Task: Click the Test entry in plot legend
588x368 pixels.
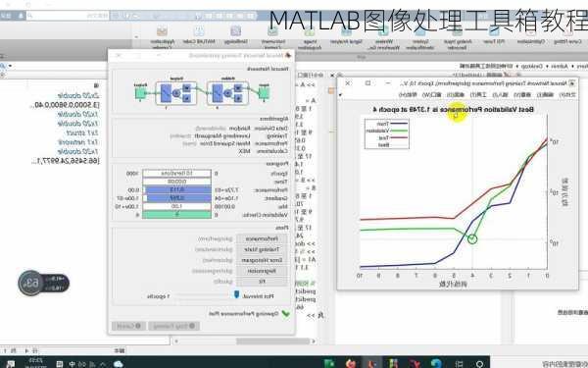Action: (392, 137)
